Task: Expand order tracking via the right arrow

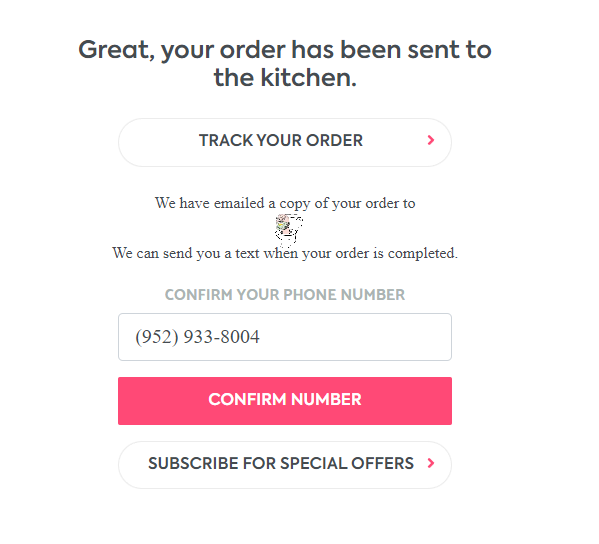Action: [x=431, y=140]
